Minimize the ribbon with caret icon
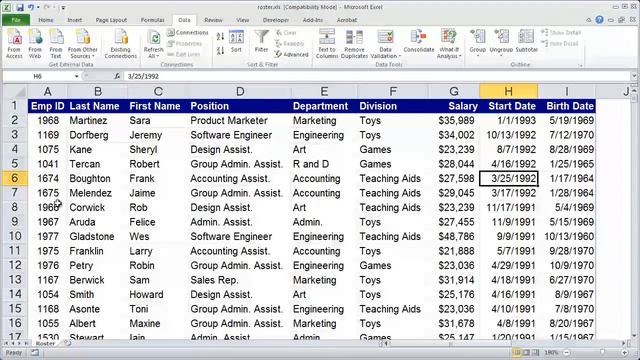The height and width of the screenshot is (360, 640). point(589,20)
